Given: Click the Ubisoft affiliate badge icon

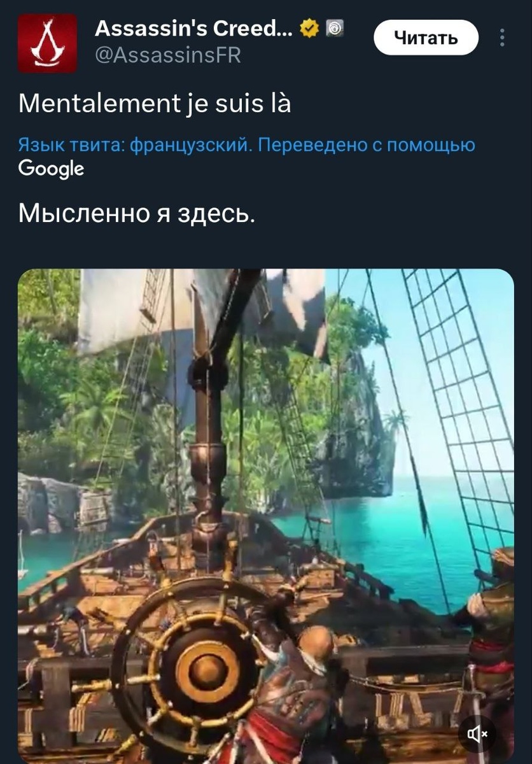Looking at the screenshot, I should click(x=334, y=29).
